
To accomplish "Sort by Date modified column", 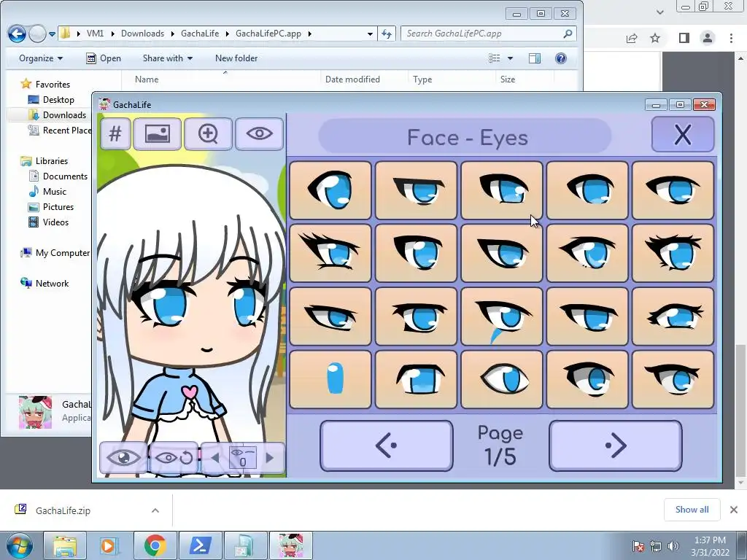I will (352, 79).
